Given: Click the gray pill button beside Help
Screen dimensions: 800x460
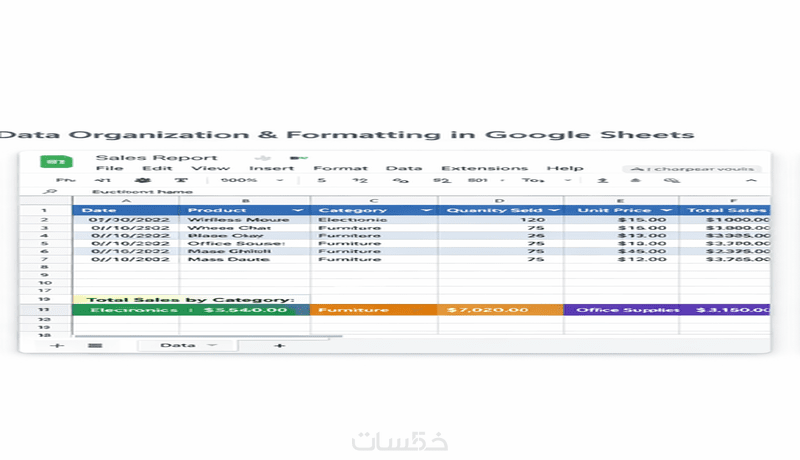Looking at the screenshot, I should click(x=692, y=169).
